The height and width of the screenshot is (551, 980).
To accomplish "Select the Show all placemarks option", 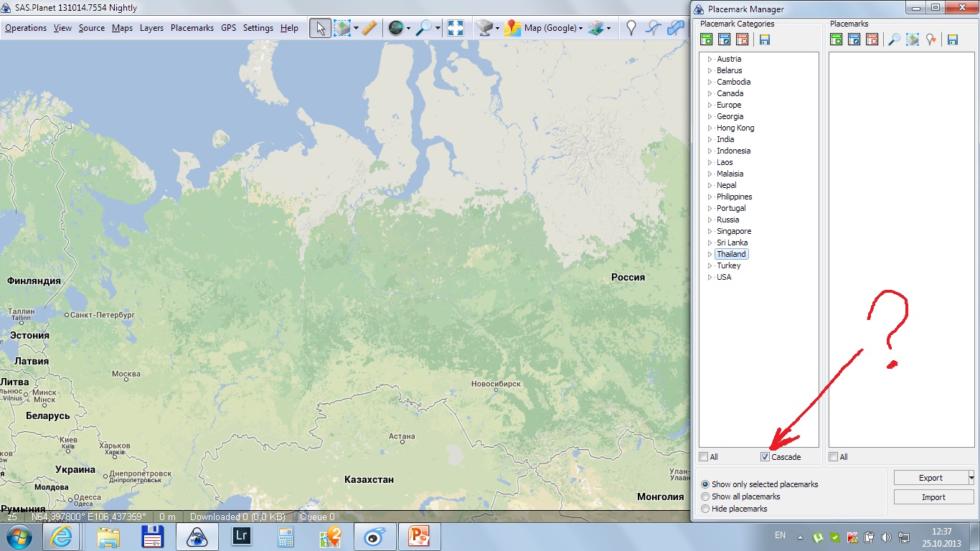I will point(705,496).
